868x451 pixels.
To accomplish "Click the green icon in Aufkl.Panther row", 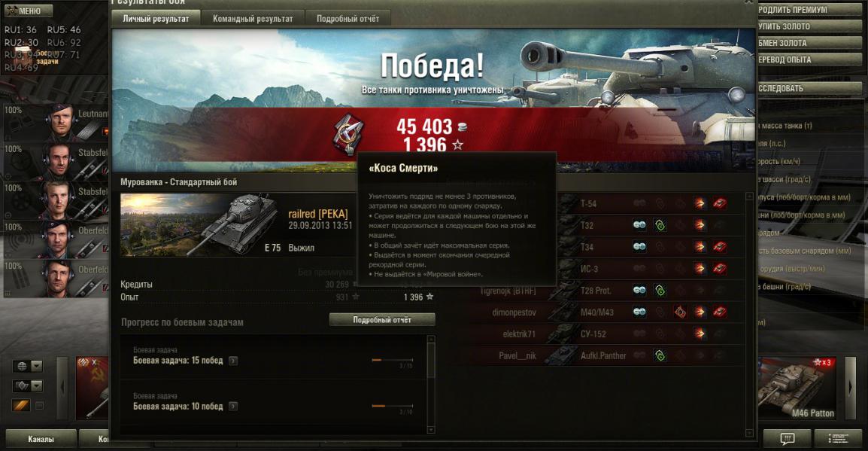I will tap(660, 355).
